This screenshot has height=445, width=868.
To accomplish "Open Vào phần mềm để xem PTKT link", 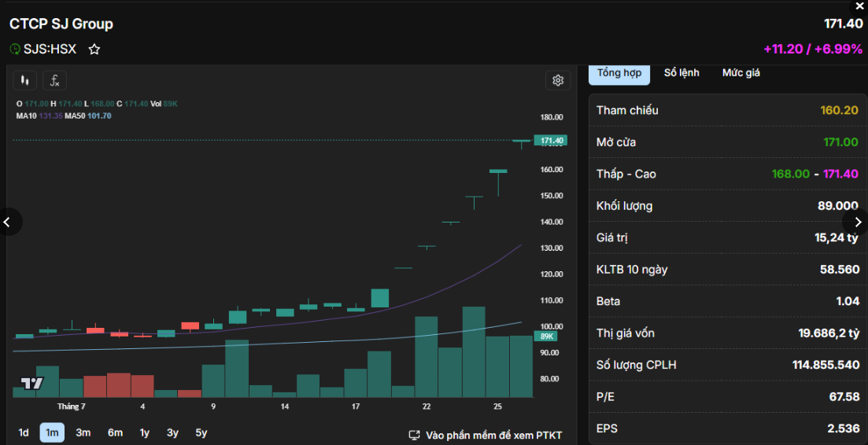I will point(493,435).
